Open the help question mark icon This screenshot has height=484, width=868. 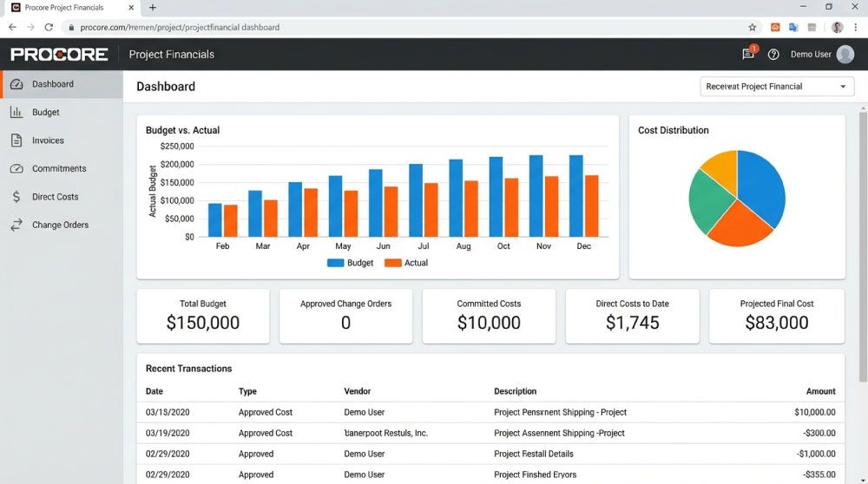point(773,54)
